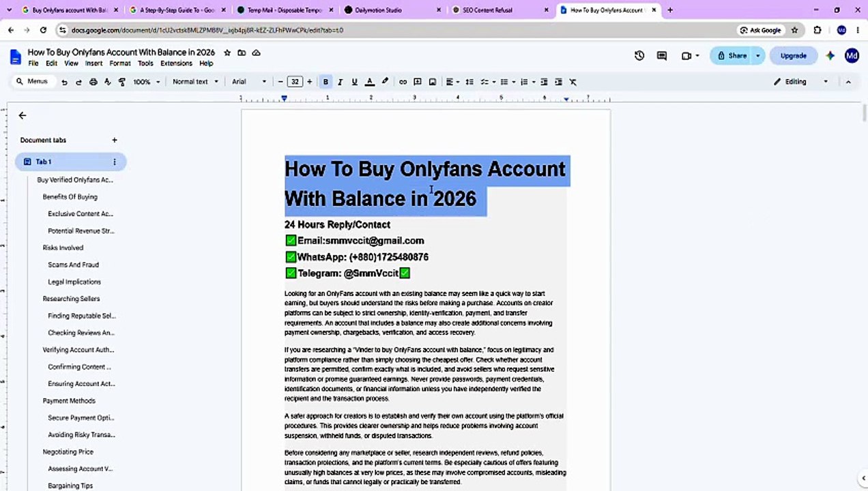Image resolution: width=868 pixels, height=491 pixels.
Task: Open the text alignment dropdown
Action: point(452,82)
